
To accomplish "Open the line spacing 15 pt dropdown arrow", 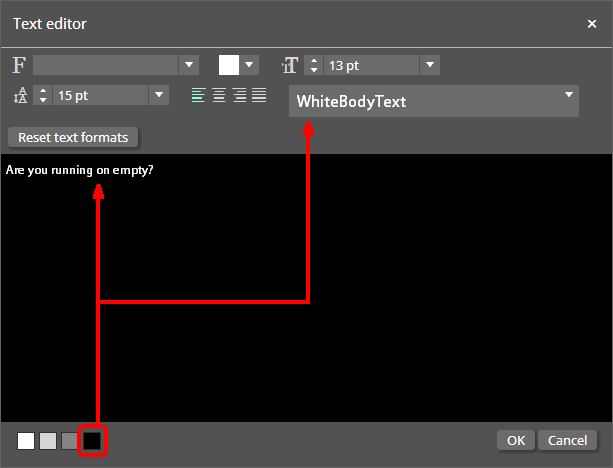I will (x=159, y=95).
